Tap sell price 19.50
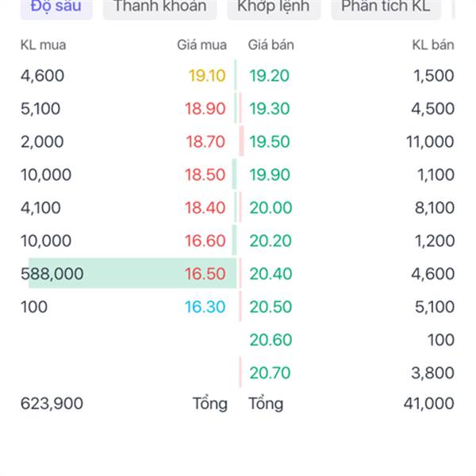Screen dimensions: 476x476 point(270,142)
